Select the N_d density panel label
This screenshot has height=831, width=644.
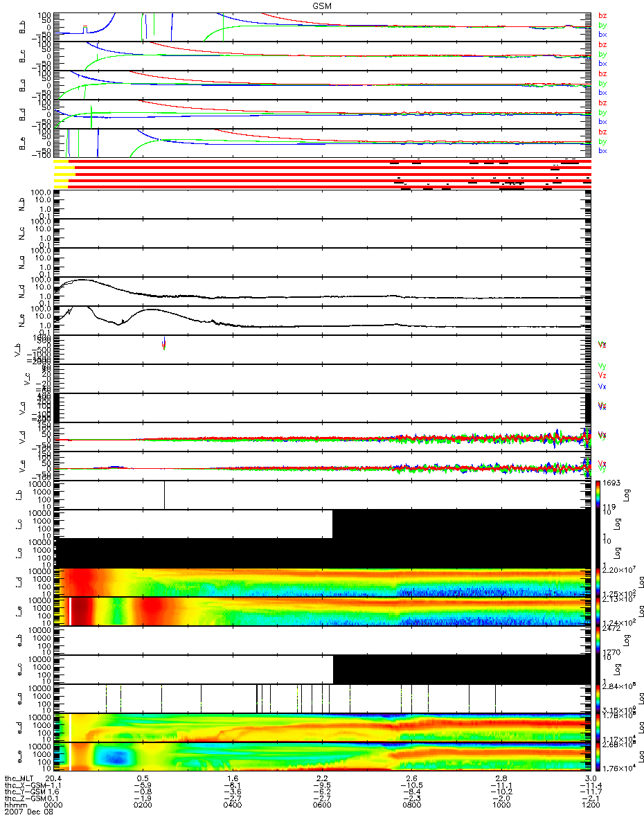click(21, 292)
